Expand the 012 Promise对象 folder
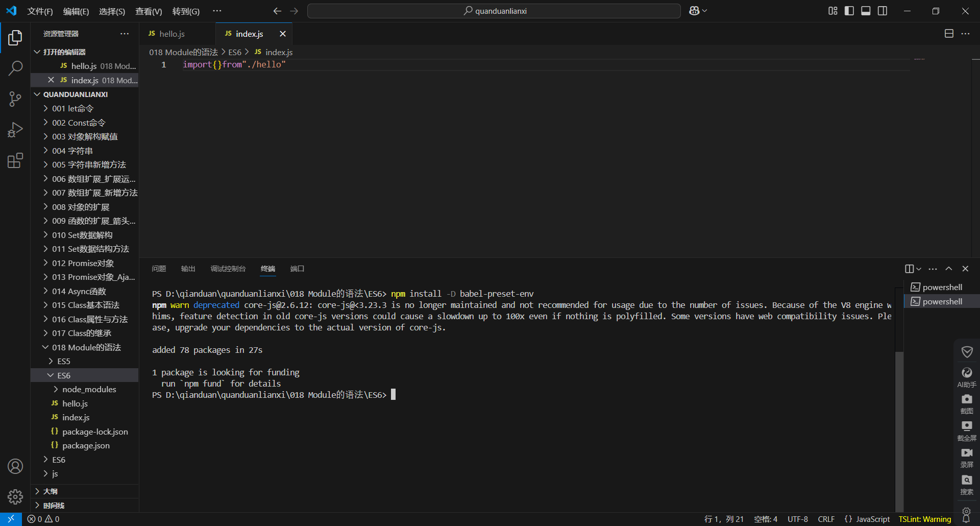 tap(85, 264)
